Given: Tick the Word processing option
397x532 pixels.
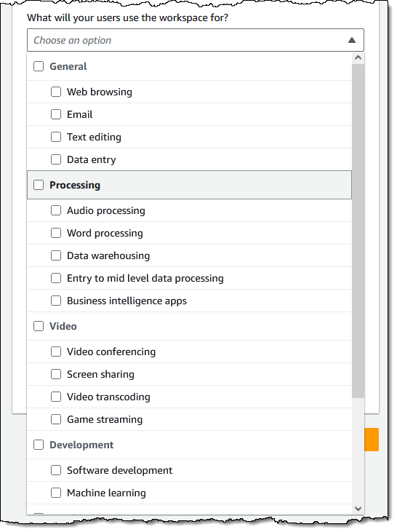Looking at the screenshot, I should pos(56,233).
